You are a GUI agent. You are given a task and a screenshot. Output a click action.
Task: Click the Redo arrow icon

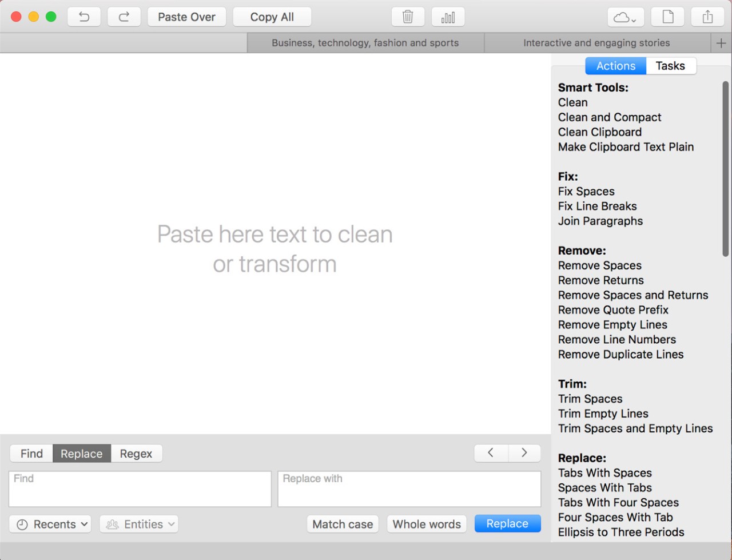[x=124, y=17]
